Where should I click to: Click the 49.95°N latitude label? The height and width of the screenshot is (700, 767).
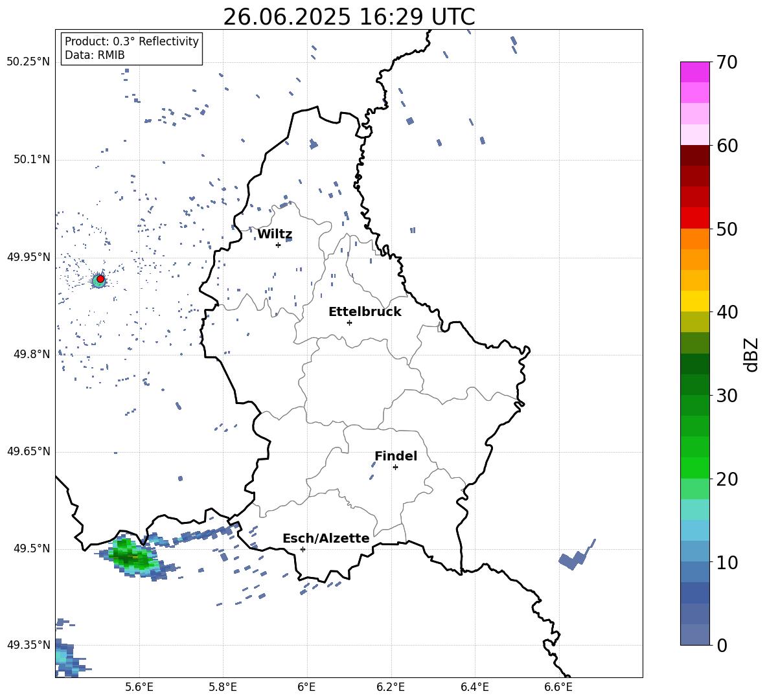[29, 256]
